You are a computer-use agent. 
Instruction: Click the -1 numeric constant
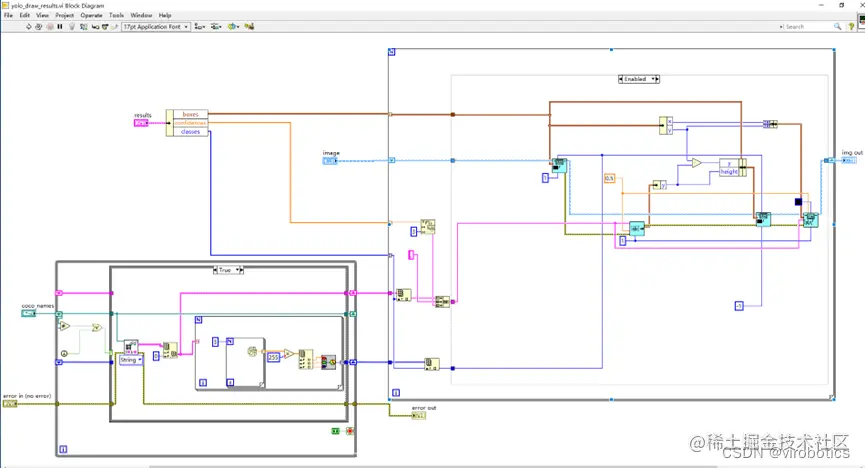pos(739,306)
